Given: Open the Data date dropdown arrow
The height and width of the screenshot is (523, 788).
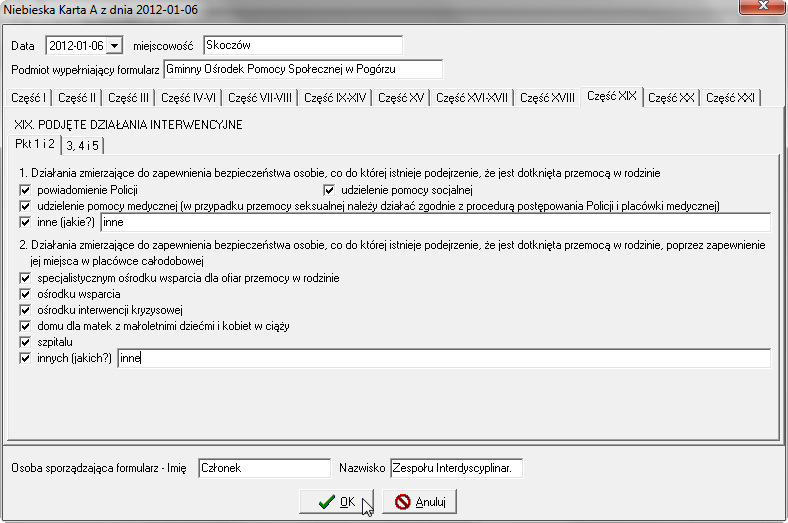Looking at the screenshot, I should pyautogui.click(x=115, y=46).
